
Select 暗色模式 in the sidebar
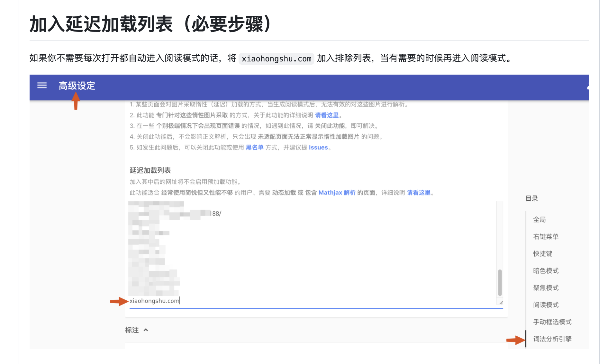click(x=545, y=270)
